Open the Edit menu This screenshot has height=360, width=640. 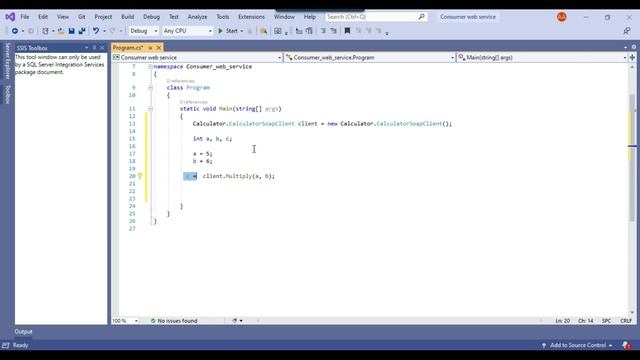tap(43, 17)
